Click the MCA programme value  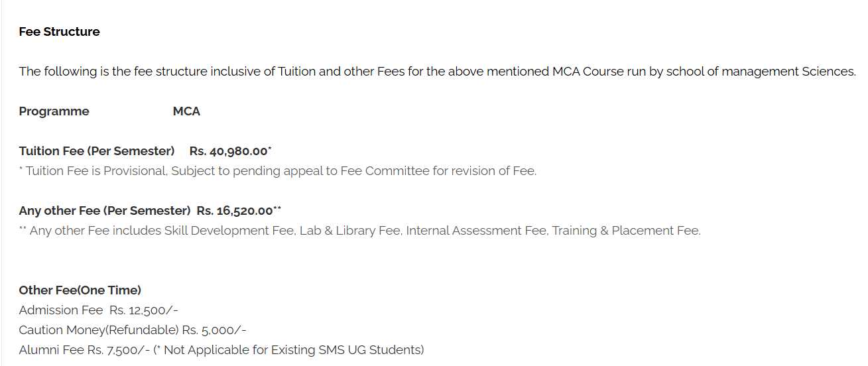tap(186, 111)
